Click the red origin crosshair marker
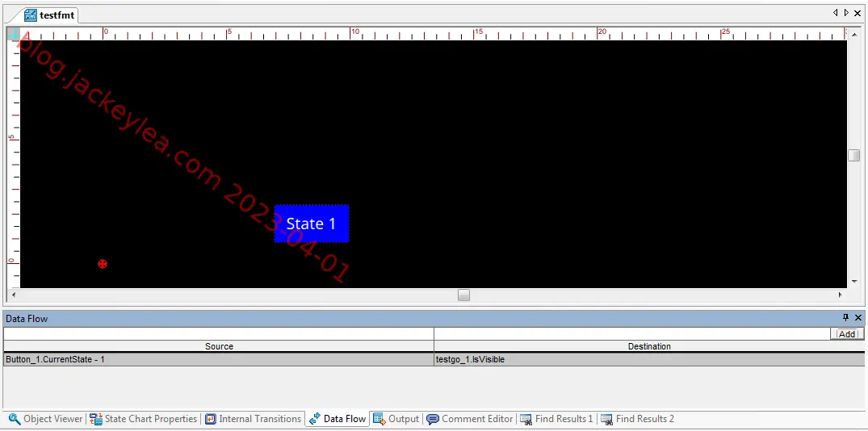This screenshot has width=868, height=431. pyautogui.click(x=103, y=264)
